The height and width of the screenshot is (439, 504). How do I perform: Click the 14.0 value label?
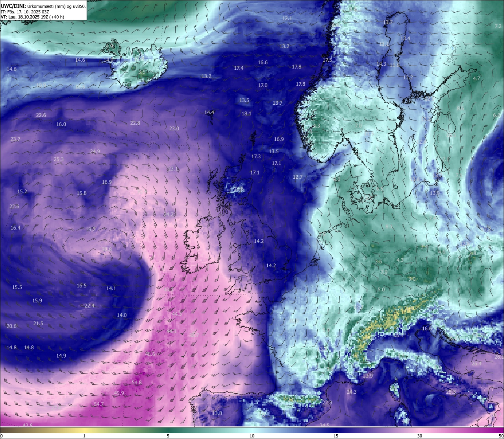tap(122, 315)
